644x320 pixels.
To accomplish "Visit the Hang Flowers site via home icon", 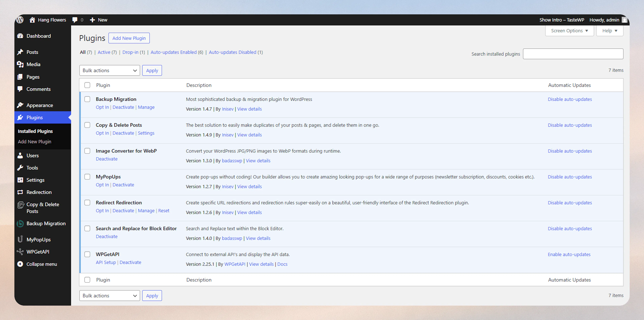I will point(32,19).
